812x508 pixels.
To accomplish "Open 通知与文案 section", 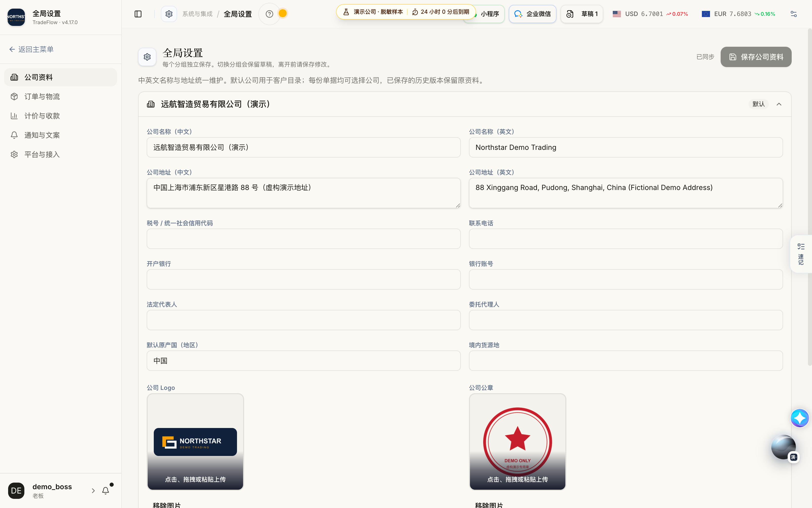I will coord(61,135).
